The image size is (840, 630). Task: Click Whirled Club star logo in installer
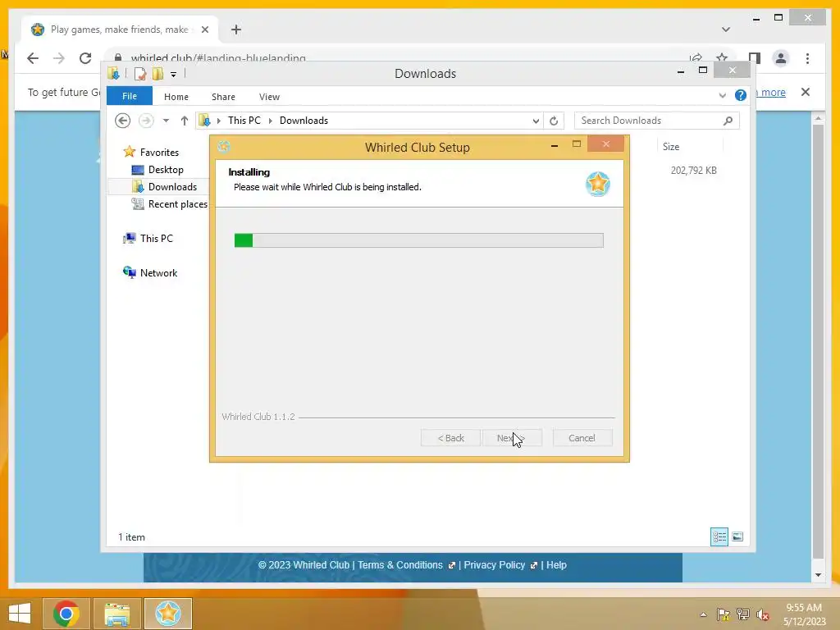(x=597, y=184)
